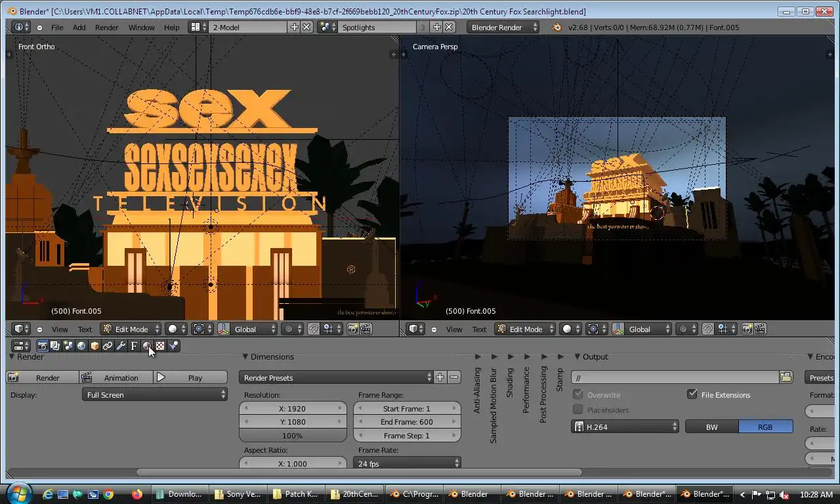Screen dimensions: 840x504
Task: Toggle snap magnet in Camera Persp header
Action: tap(708, 329)
